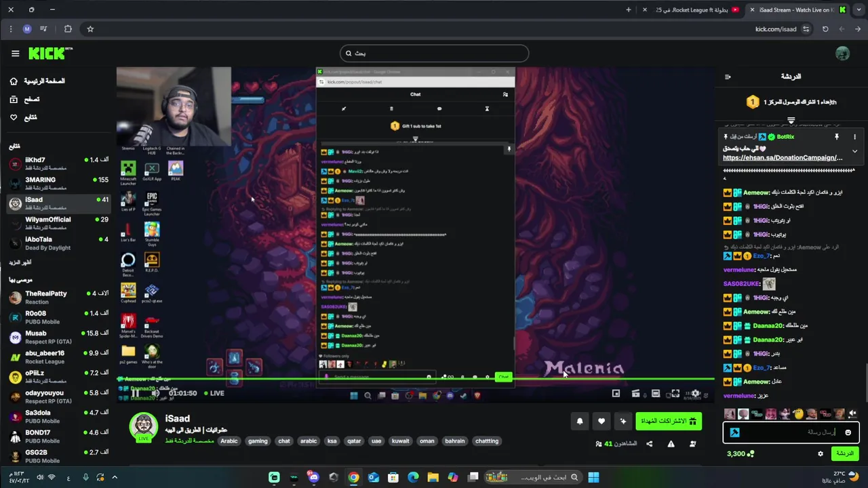Click the chat message input field
868x488 pixels.
[791, 432]
